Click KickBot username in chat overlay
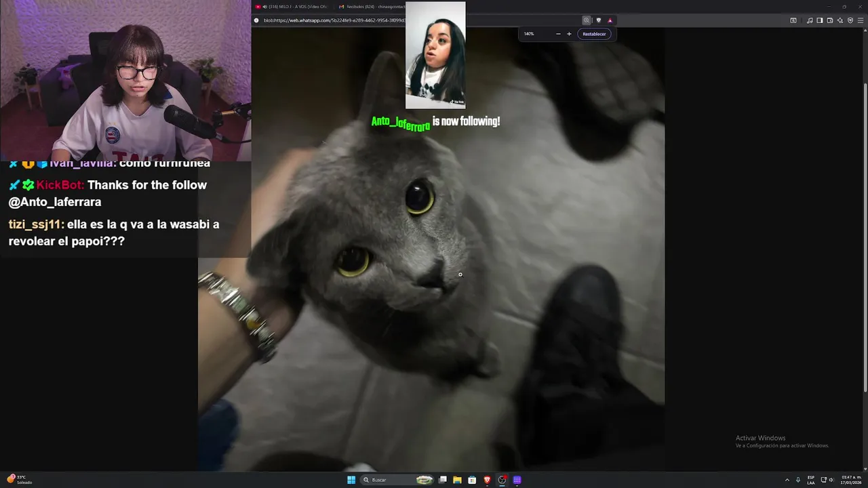 coord(60,185)
